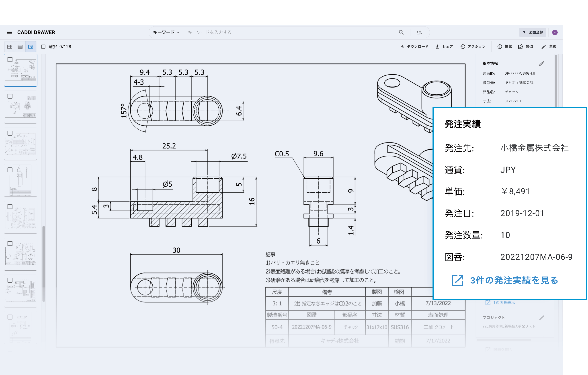The image size is (588, 375).
Task: Click the 寸法 value 31x17x10 in info panel
Action: [x=512, y=101]
